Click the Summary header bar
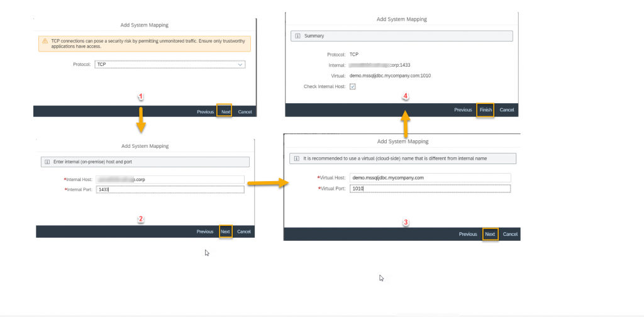This screenshot has height=317, width=644. click(402, 36)
